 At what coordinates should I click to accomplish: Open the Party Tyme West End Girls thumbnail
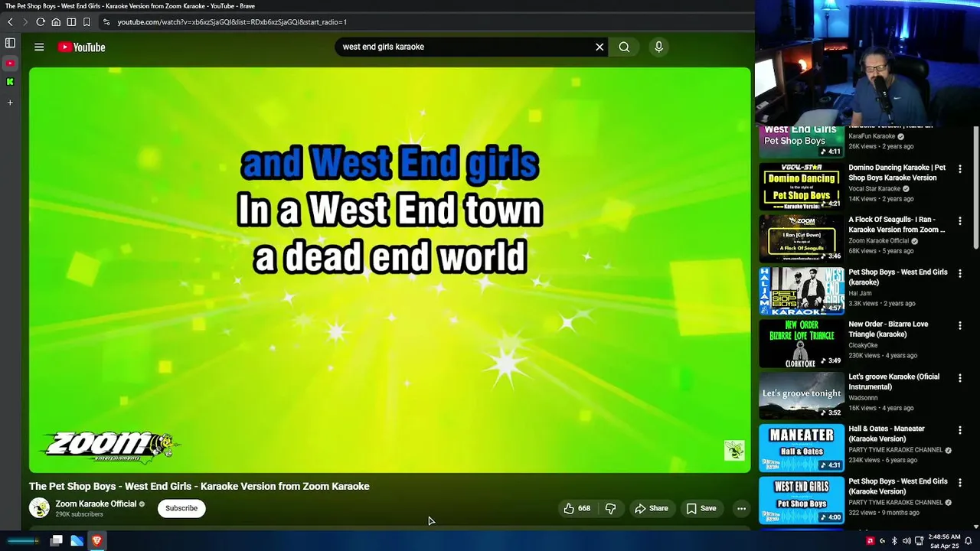(802, 500)
